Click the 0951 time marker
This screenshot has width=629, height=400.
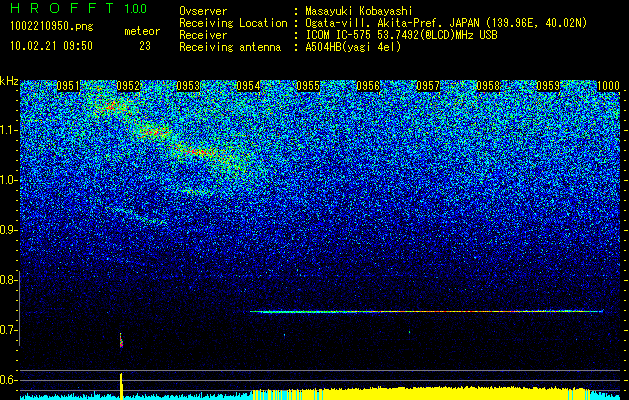(x=68, y=86)
